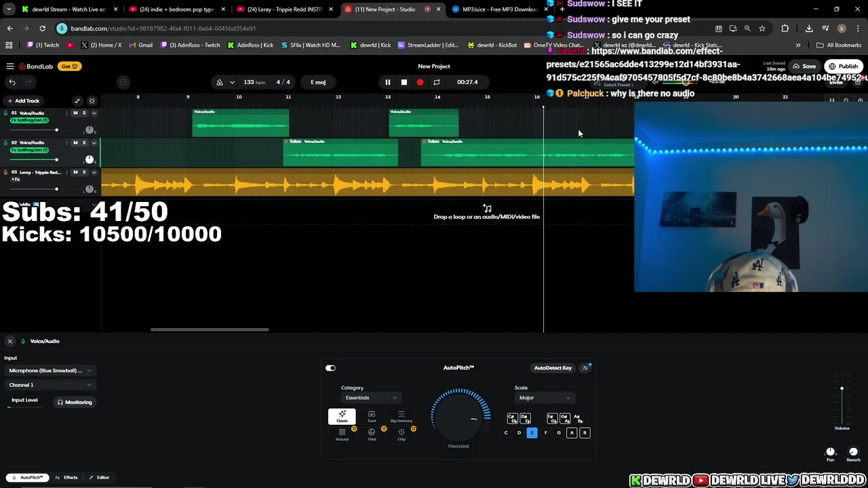The height and width of the screenshot is (488, 868).
Task: Open track 01 three-dot menu
Action: tap(66, 113)
